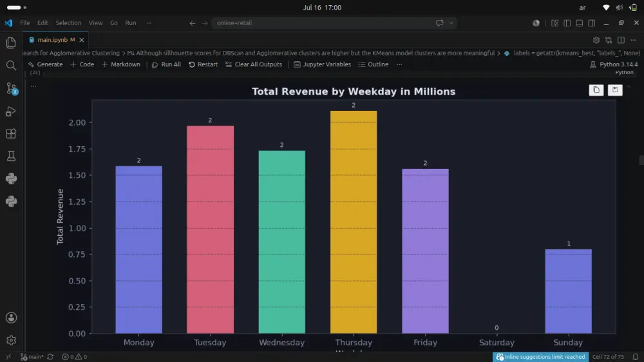Toggle the primary side bar
The width and height of the screenshot is (644, 362).
pos(567,23)
